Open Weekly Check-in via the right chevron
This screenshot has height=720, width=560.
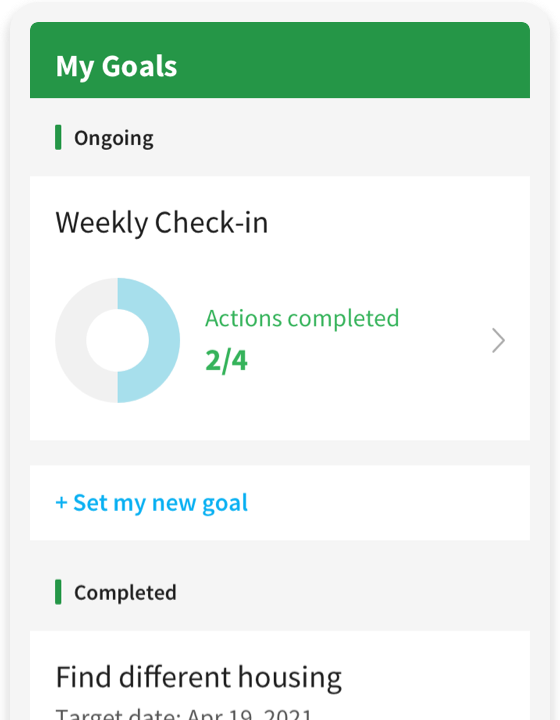(x=498, y=340)
